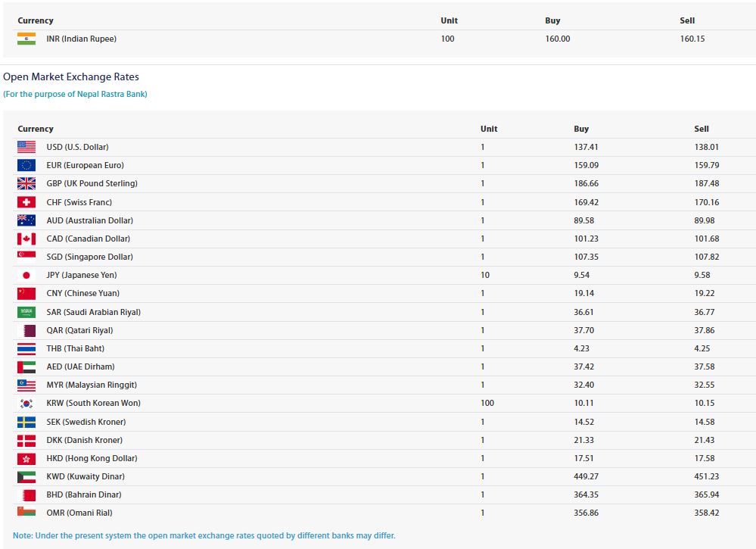This screenshot has height=549, width=756.
Task: Click the UK flag next to GBP
Action: [x=26, y=183]
